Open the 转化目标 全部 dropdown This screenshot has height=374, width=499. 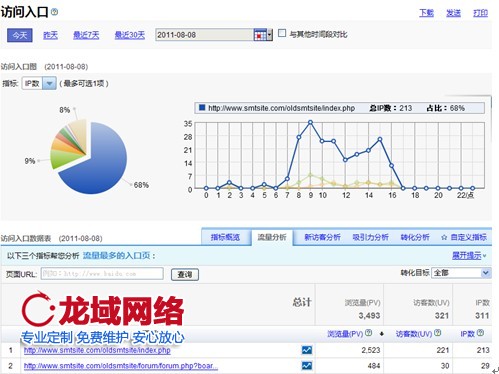pyautogui.click(x=485, y=273)
